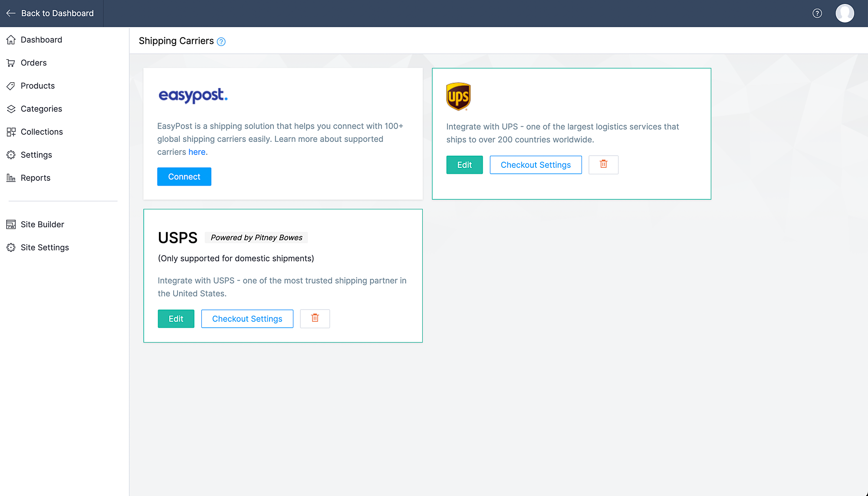
Task: Click Back to Dashboard text
Action: pyautogui.click(x=57, y=13)
